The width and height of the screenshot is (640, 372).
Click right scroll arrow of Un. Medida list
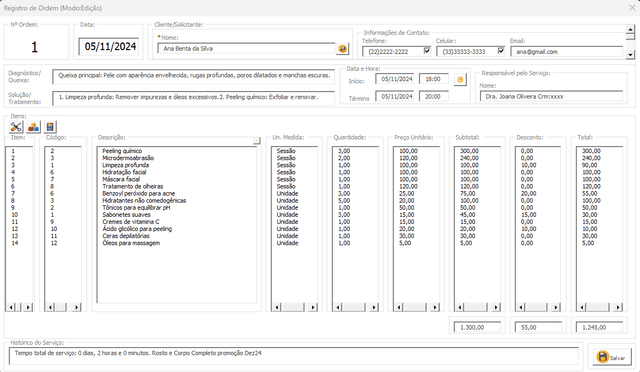pos(313,307)
